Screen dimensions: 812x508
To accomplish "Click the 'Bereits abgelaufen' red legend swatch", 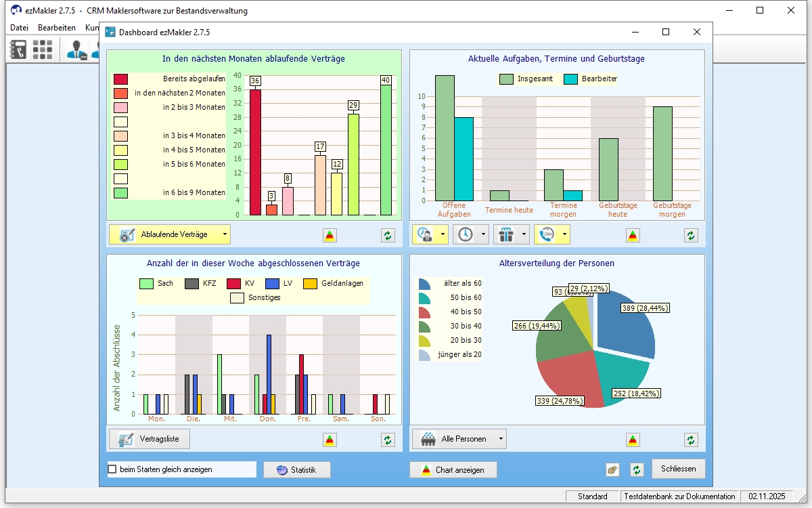I will (120, 79).
